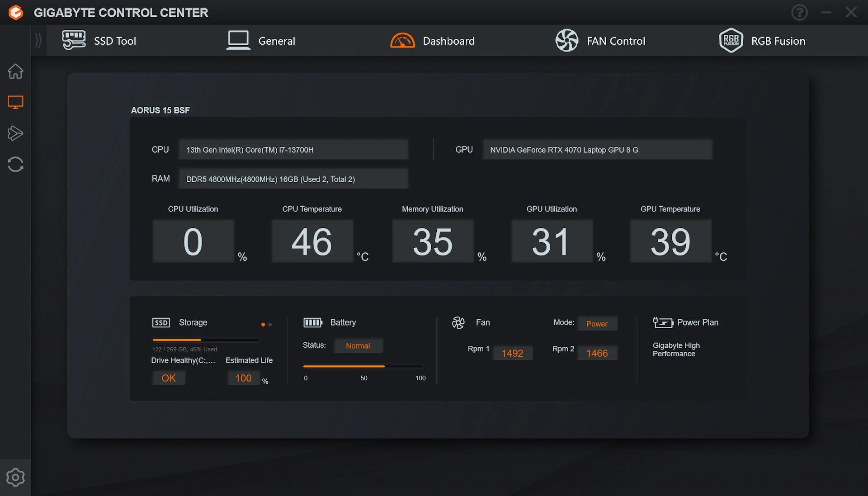Click the Memory Utilization value 35
868x496 pixels.
point(433,241)
